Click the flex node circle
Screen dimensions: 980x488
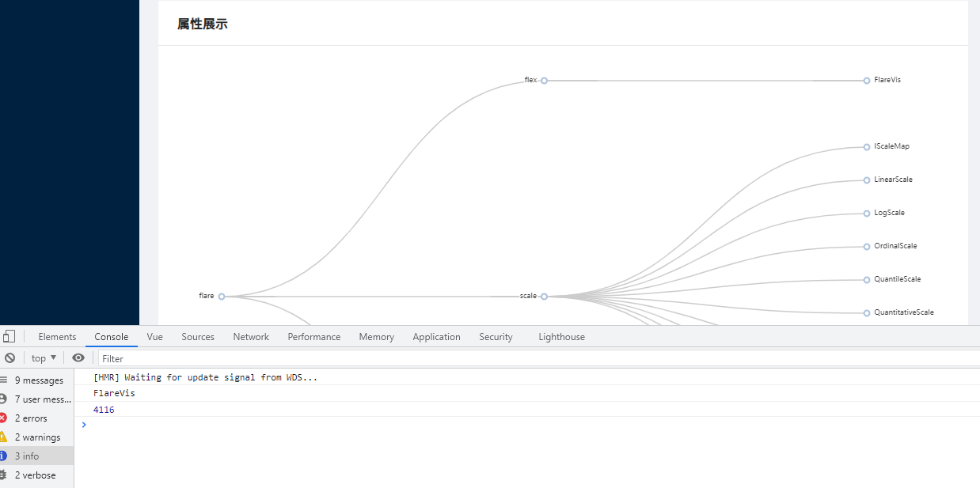click(544, 81)
